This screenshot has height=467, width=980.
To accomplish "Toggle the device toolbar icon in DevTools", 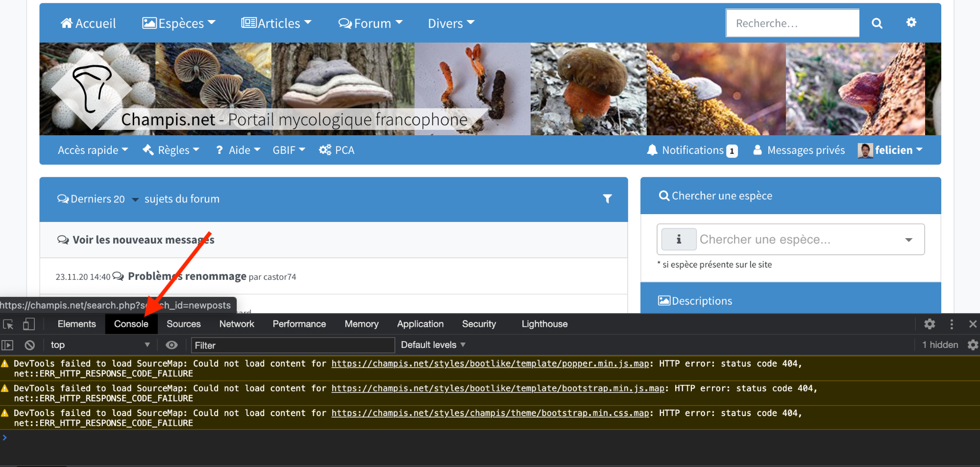I will [29, 324].
